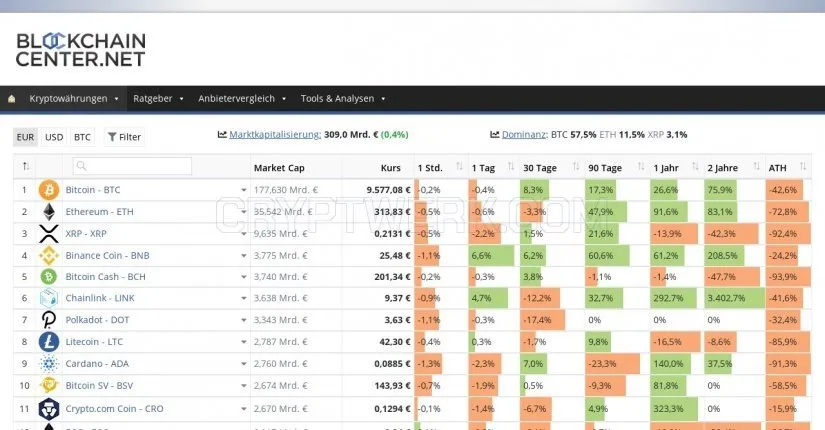Click the Market Cap column header
The image size is (825, 430).
279,168
